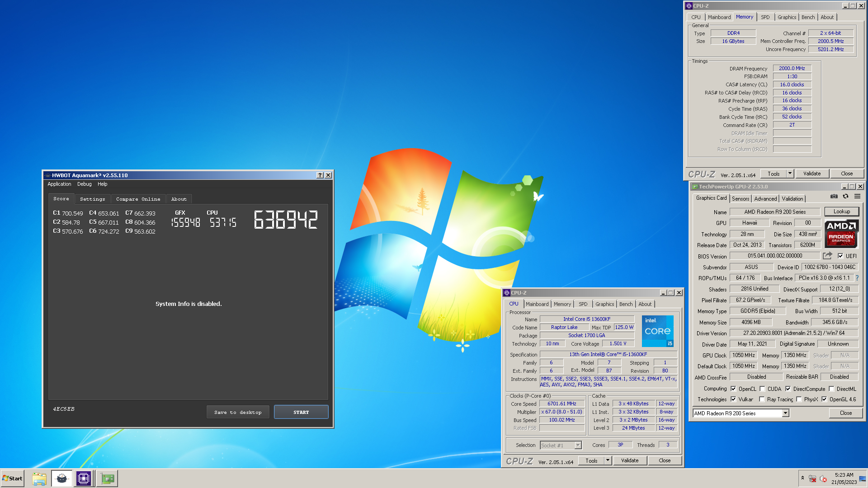The height and width of the screenshot is (488, 868).
Task: Toggle the DirectML checkbox
Action: coord(831,389)
